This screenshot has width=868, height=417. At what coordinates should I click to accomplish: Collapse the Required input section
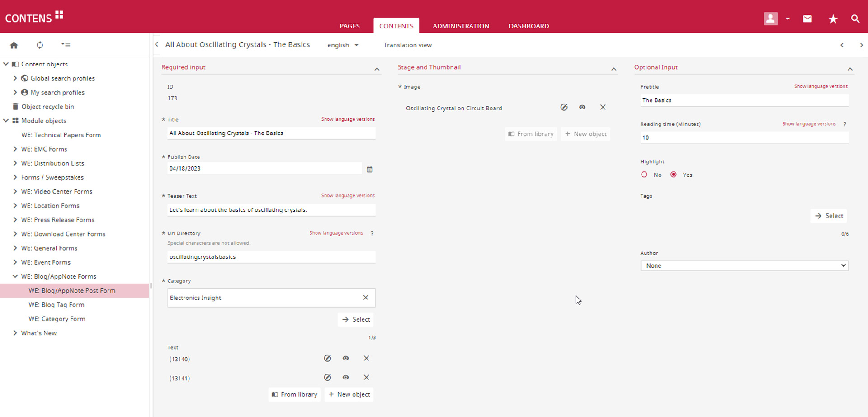point(377,69)
